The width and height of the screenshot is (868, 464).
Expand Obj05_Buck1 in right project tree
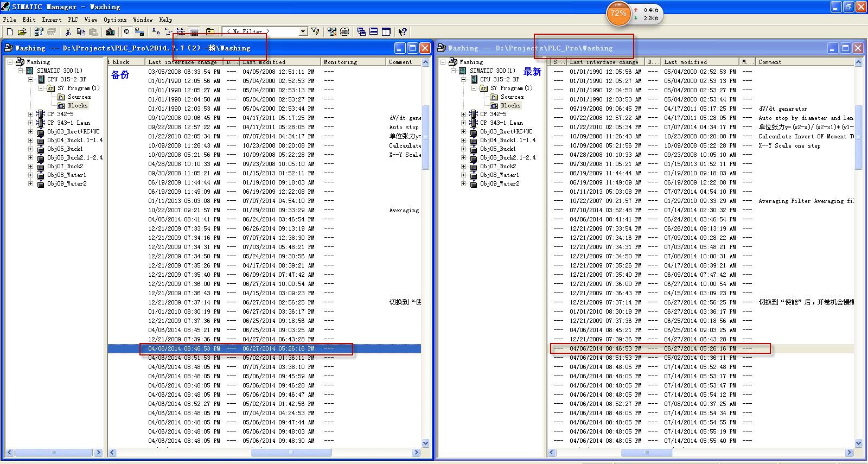[x=464, y=149]
